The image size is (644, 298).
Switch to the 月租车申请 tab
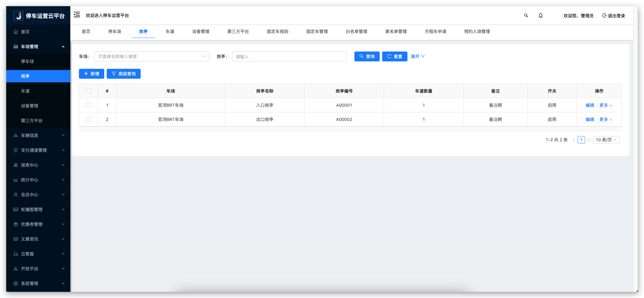436,31
